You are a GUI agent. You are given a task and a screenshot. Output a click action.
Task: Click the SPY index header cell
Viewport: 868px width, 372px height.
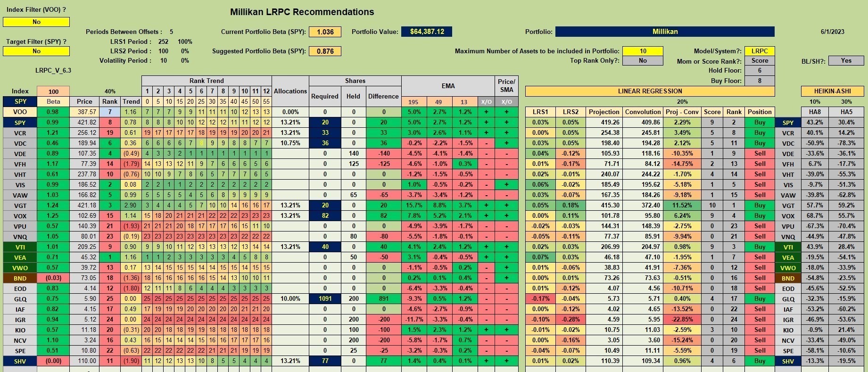pos(20,101)
